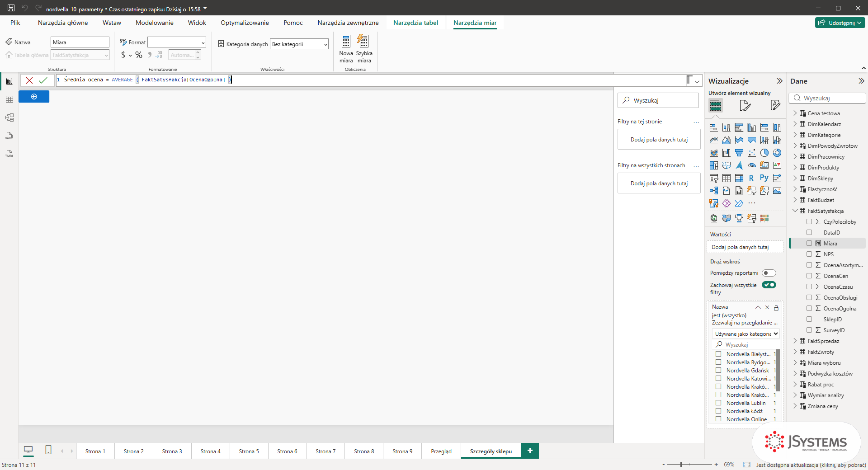Open the table view in left sidebar
Viewport: 868px width, 470px height.
pos(9,99)
